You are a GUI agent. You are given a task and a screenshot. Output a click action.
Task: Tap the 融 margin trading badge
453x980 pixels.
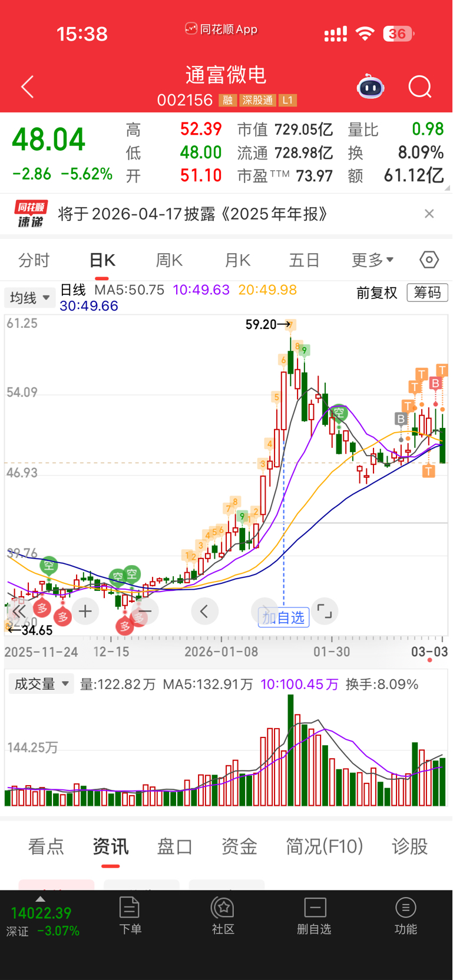pyautogui.click(x=227, y=101)
